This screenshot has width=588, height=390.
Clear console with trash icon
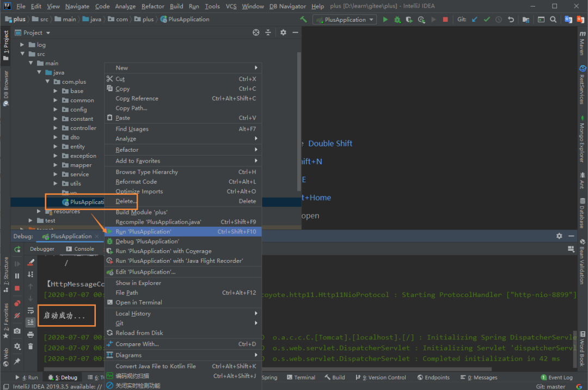30,346
